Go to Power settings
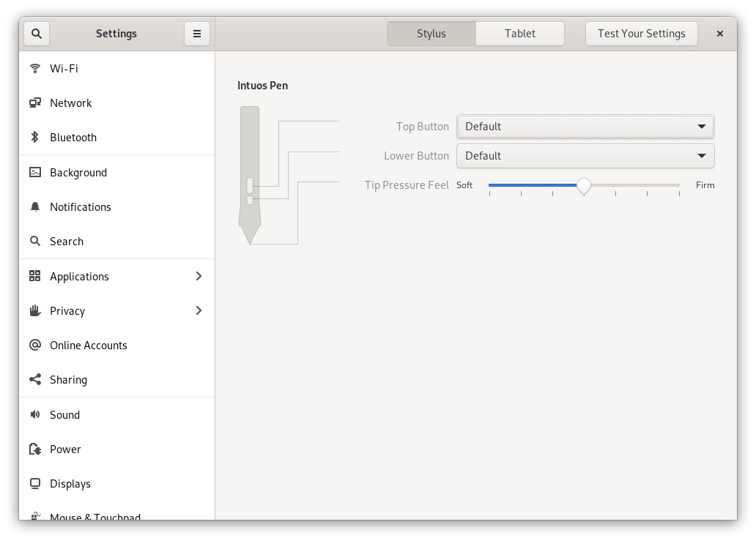 coord(116,449)
